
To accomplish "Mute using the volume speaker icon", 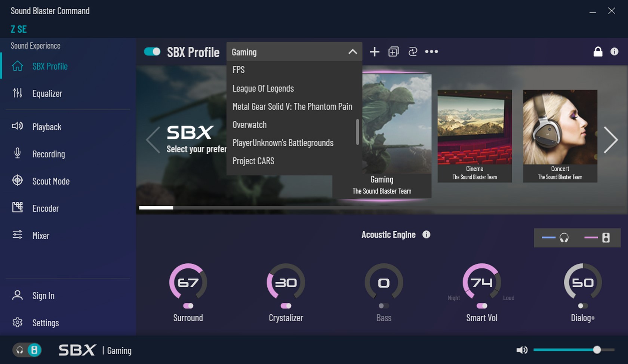I will [x=522, y=350].
